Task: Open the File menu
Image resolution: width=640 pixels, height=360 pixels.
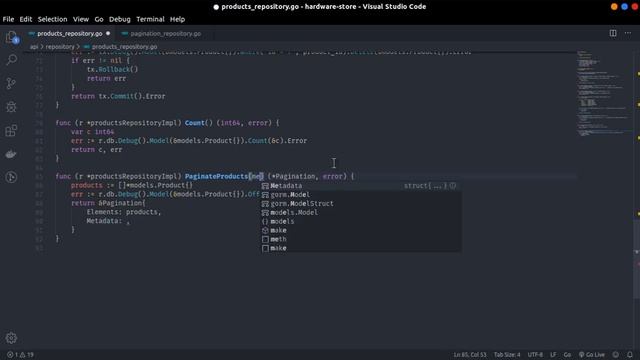Action: pyautogui.click(x=8, y=19)
